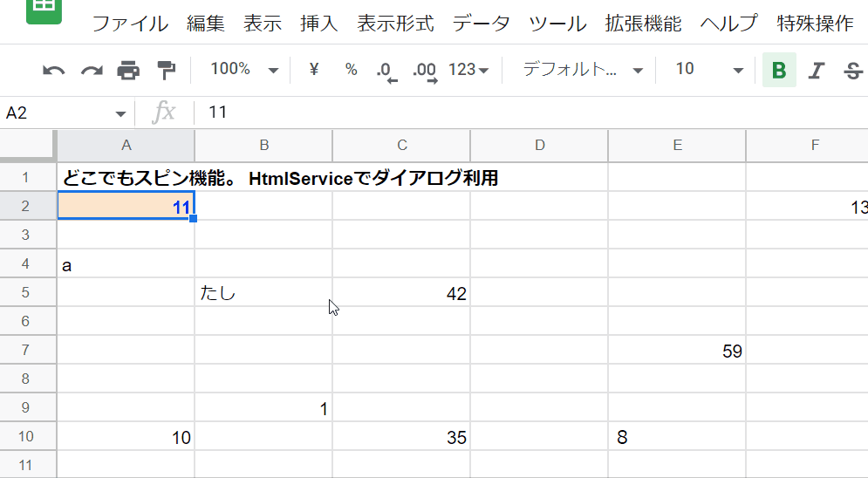Viewport: 868px width, 478px height.
Task: Click the fill handle of cell A2
Action: 193,219
